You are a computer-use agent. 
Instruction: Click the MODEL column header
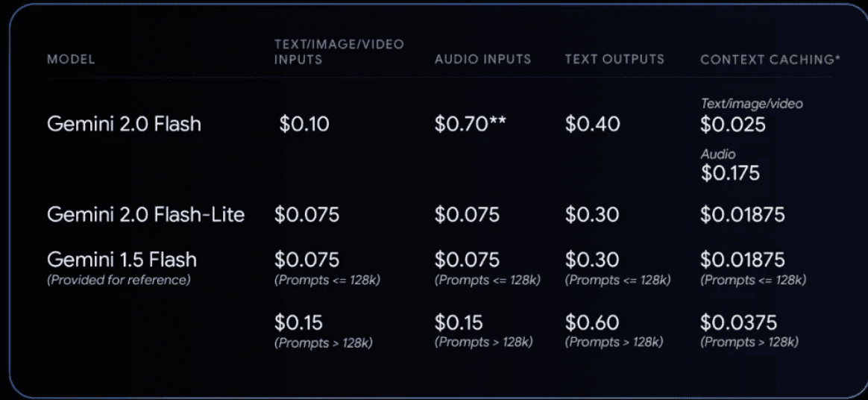click(x=71, y=59)
